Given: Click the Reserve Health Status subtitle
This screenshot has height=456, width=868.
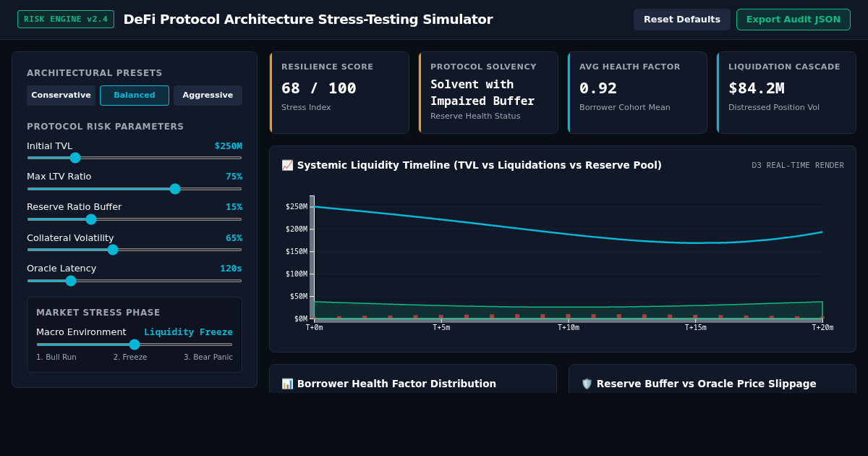Looking at the screenshot, I should coord(475,117).
